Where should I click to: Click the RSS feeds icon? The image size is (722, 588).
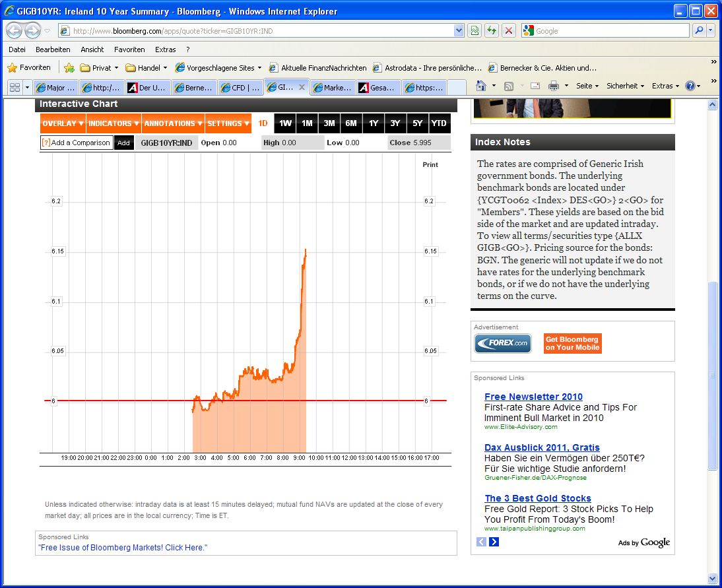click(x=508, y=86)
